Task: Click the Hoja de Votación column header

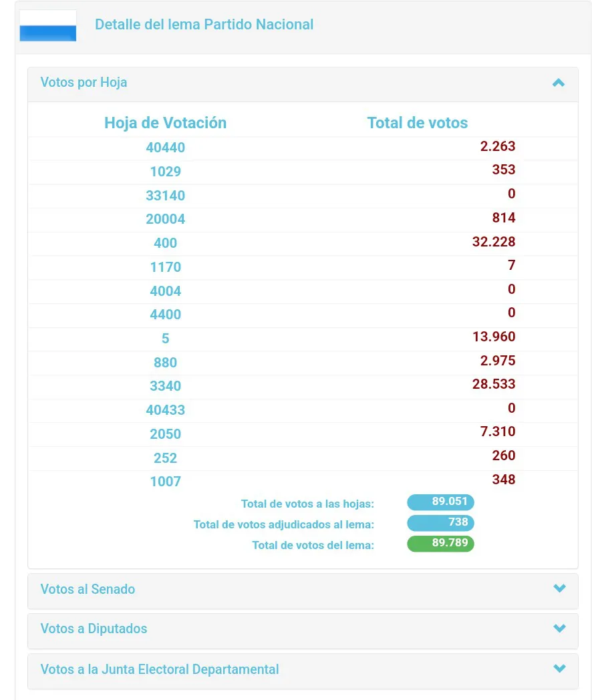Action: 165,123
